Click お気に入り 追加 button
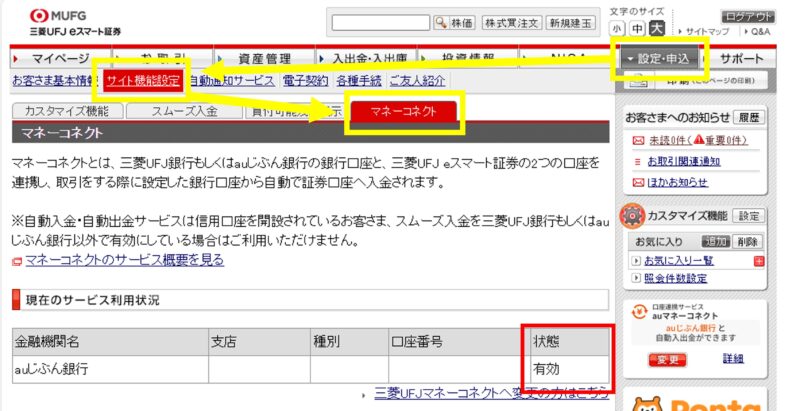This screenshot has width=800, height=411. coord(716,241)
